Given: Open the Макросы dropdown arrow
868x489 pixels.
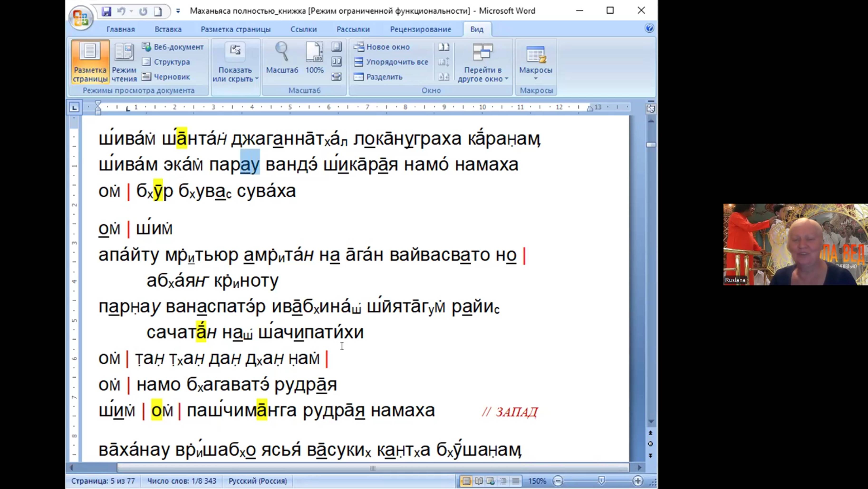Looking at the screenshot, I should coord(535,79).
